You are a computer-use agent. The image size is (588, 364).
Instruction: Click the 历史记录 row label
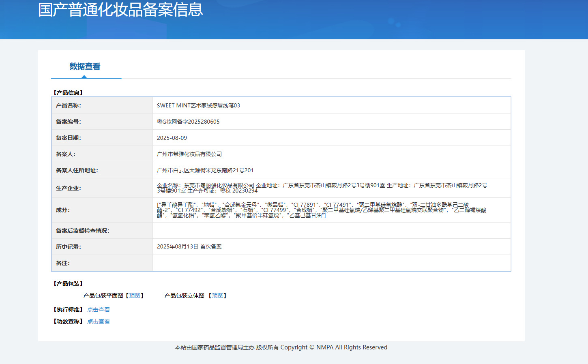tap(69, 247)
